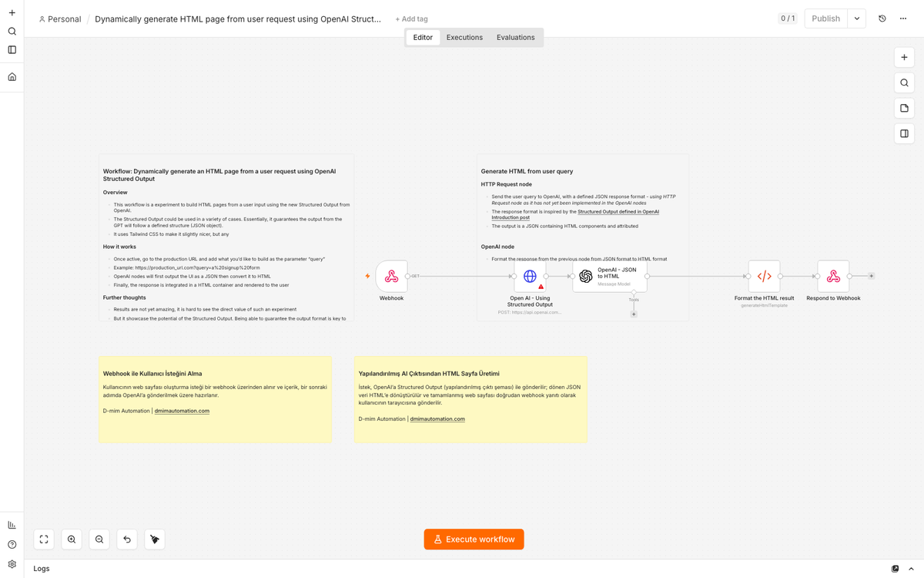Click Add tag next to workflow name

pos(411,19)
